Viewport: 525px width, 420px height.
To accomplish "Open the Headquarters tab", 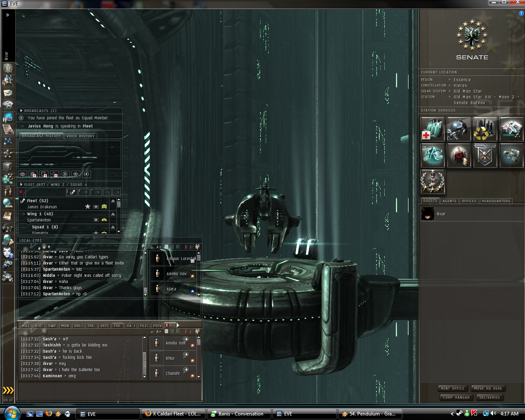I will pyautogui.click(x=496, y=201).
